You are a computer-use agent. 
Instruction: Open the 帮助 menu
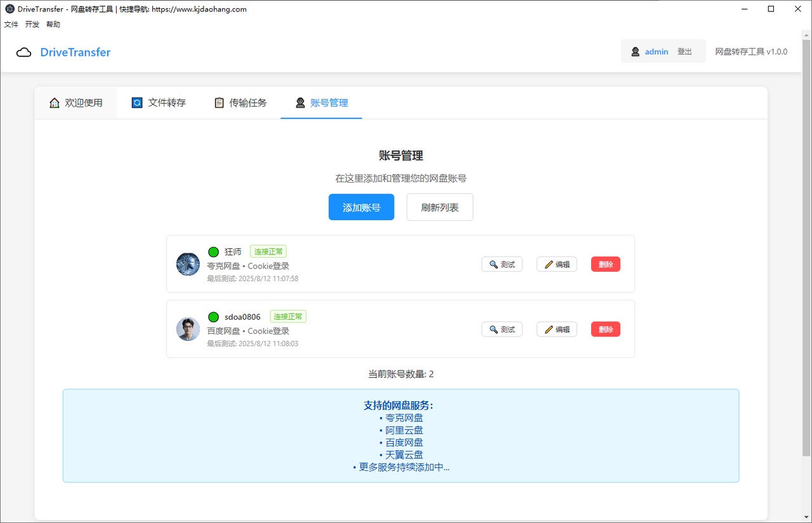pyautogui.click(x=53, y=25)
